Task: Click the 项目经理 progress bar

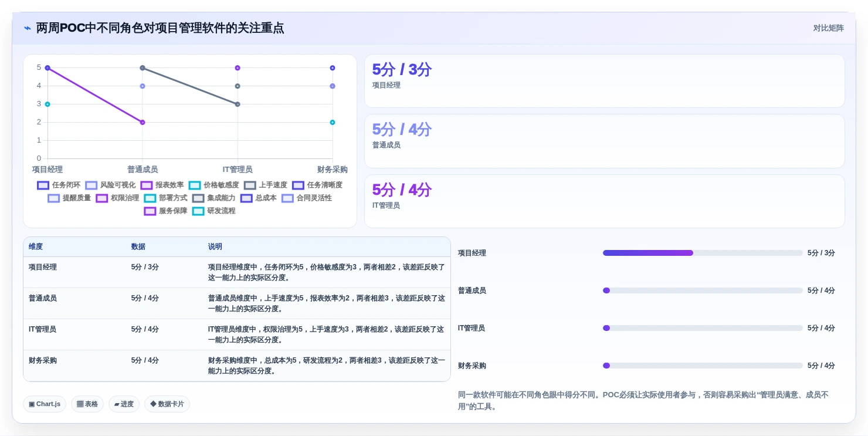Action: 703,253
